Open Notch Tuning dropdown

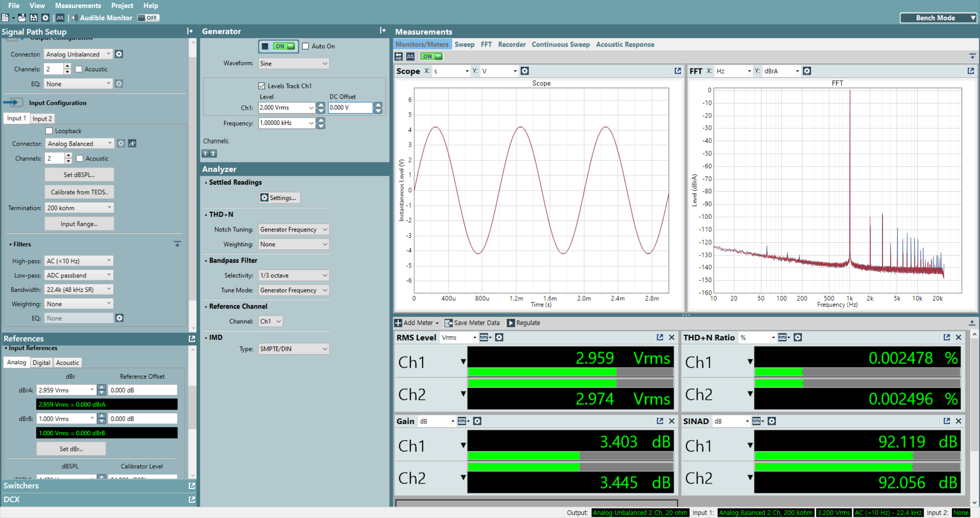coord(294,229)
